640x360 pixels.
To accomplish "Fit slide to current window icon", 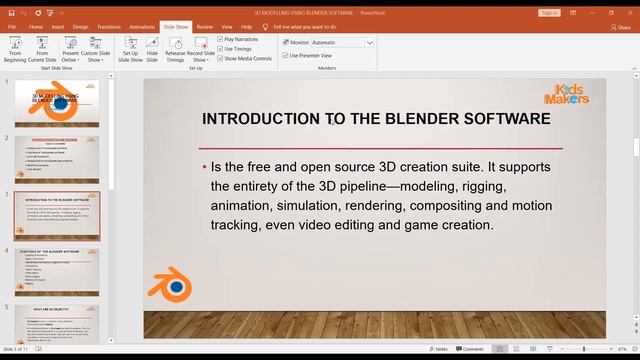I will coord(635,349).
